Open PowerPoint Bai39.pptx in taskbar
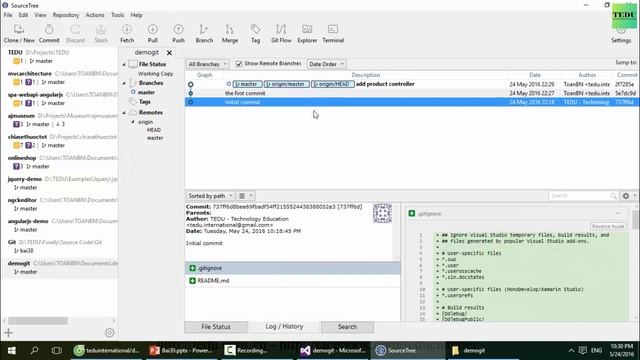 click(181, 350)
